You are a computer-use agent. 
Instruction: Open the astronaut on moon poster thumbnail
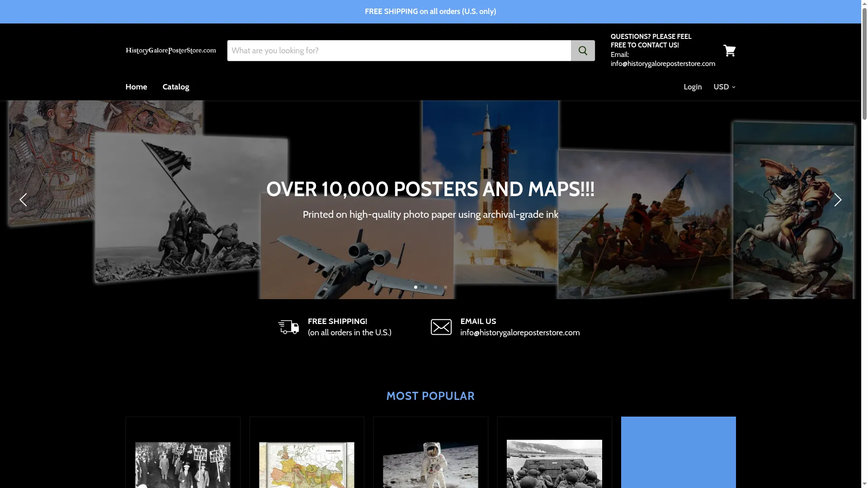point(430,465)
